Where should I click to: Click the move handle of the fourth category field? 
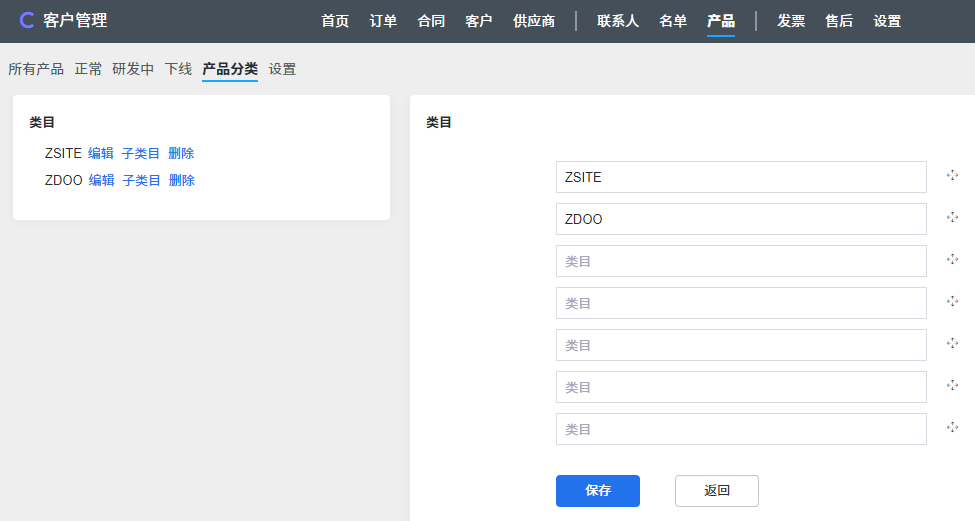point(952,302)
